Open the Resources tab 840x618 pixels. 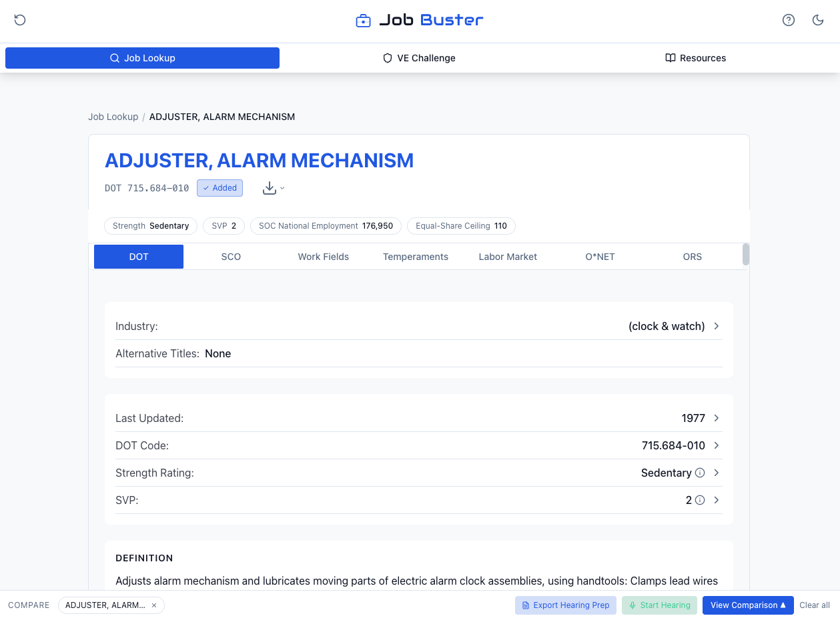tap(696, 58)
